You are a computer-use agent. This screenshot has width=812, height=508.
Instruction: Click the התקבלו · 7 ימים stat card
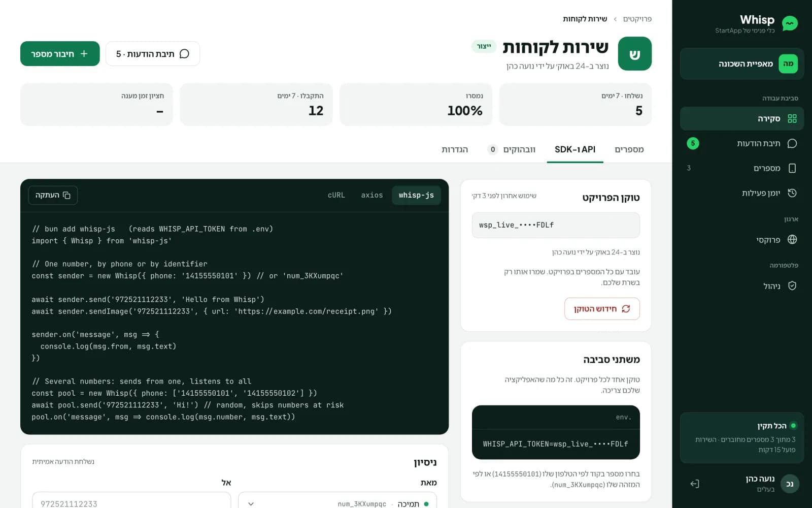256,104
